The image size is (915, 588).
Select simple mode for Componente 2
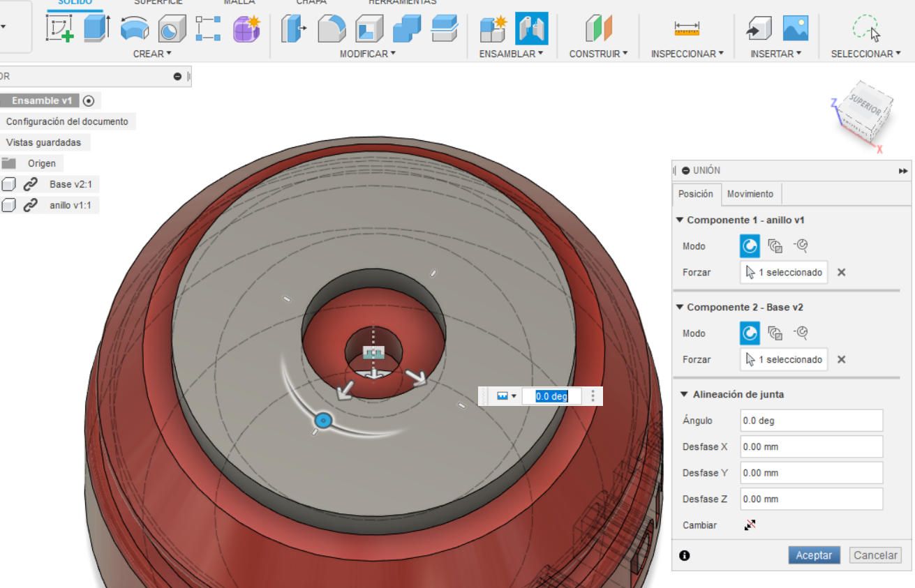(x=750, y=333)
